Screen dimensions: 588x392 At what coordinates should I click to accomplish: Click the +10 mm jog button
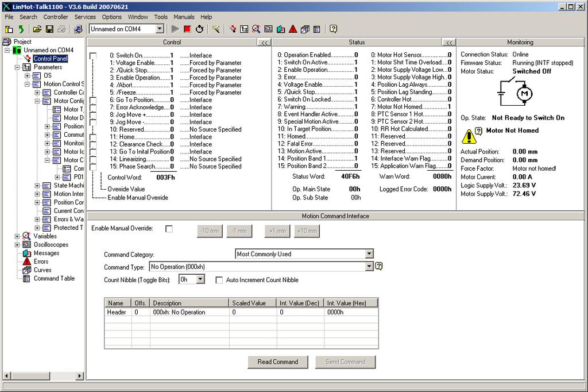(x=307, y=231)
